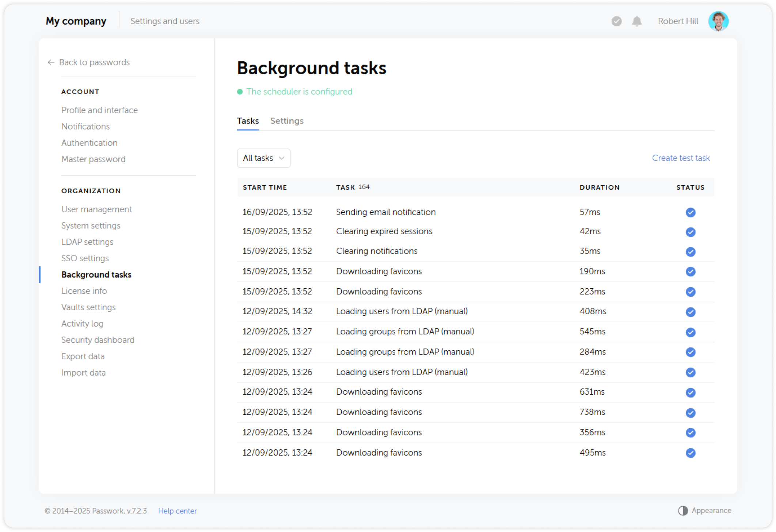The image size is (776, 532).
Task: Open Create test task
Action: pyautogui.click(x=680, y=158)
